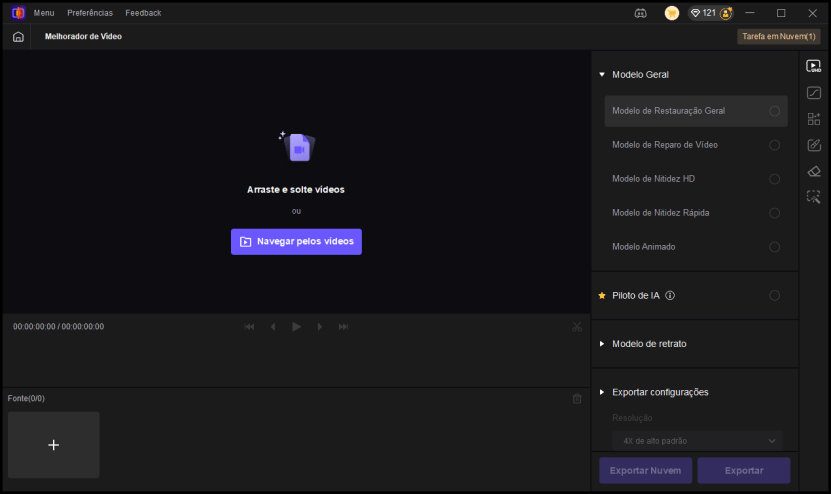Select the video enhancer sidebar tool
Screen dimensions: 831x494
814,66
